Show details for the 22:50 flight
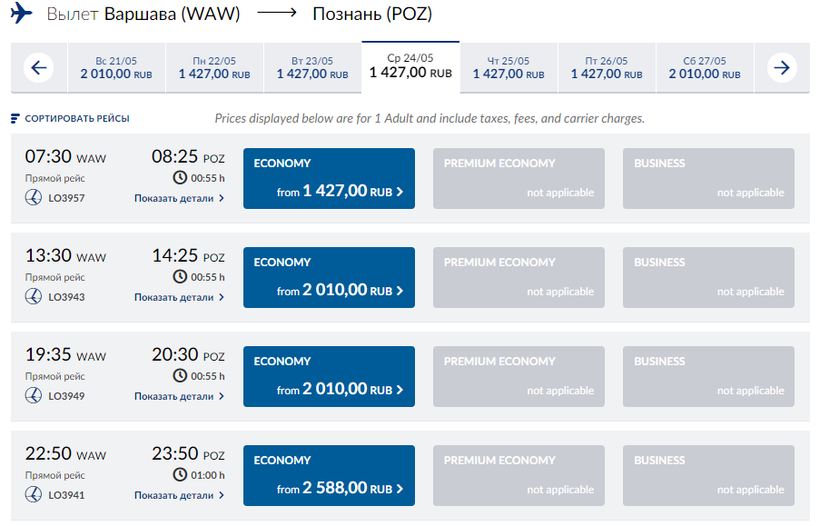The image size is (820, 526). click(x=180, y=495)
